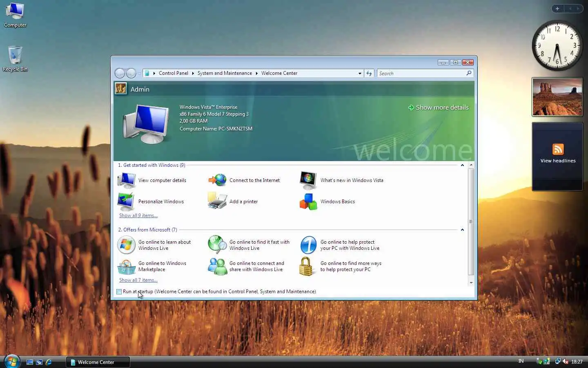Open the Start menu orb
The height and width of the screenshot is (368, 588).
click(12, 361)
